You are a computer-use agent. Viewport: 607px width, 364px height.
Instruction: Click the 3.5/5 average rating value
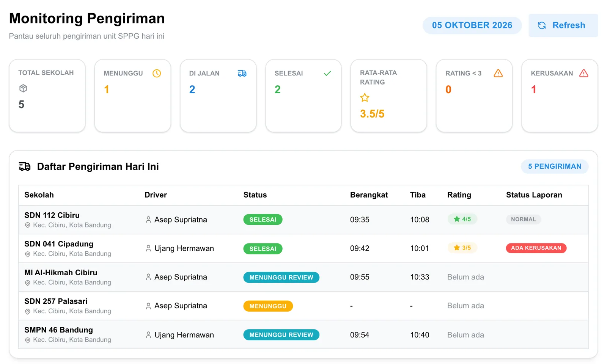pos(372,114)
